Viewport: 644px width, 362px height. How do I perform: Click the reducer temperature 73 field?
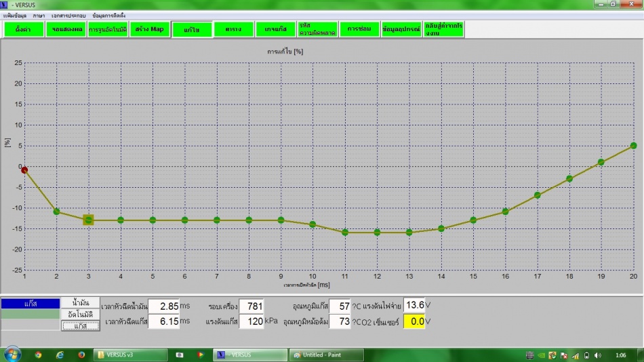tap(340, 321)
